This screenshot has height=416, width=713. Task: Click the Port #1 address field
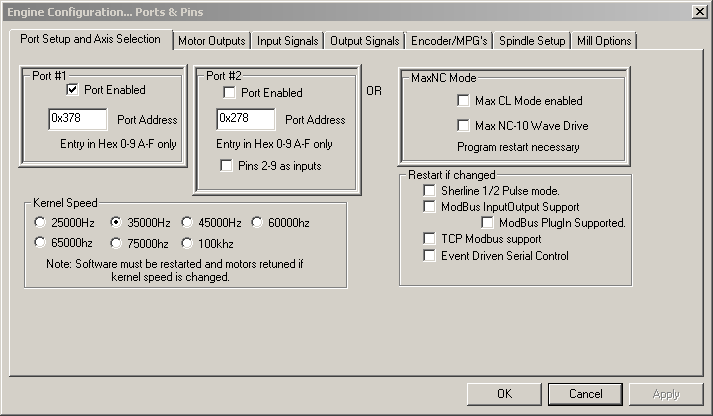click(x=77, y=119)
